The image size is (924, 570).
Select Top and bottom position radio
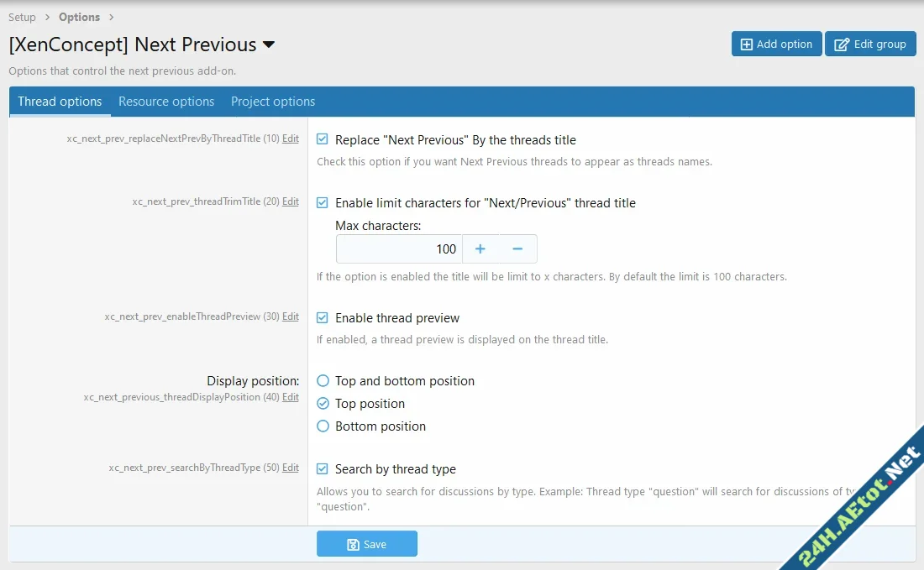[323, 381]
